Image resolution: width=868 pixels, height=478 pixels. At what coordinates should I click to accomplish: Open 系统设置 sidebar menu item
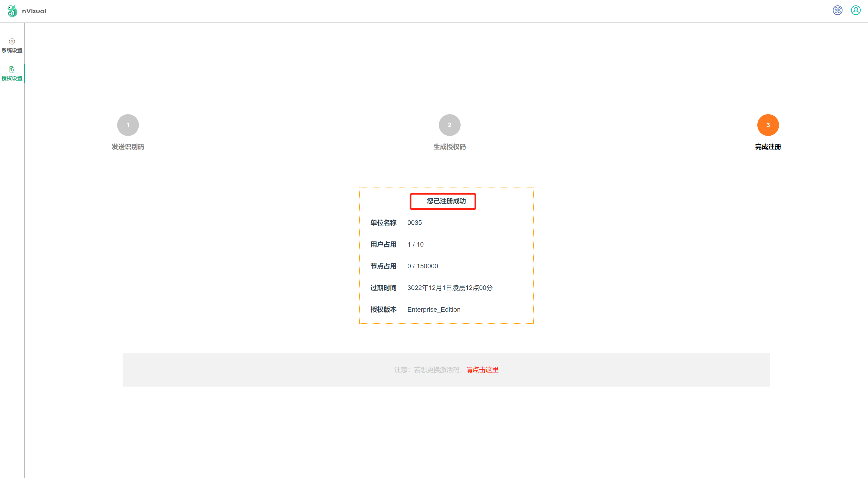[12, 50]
